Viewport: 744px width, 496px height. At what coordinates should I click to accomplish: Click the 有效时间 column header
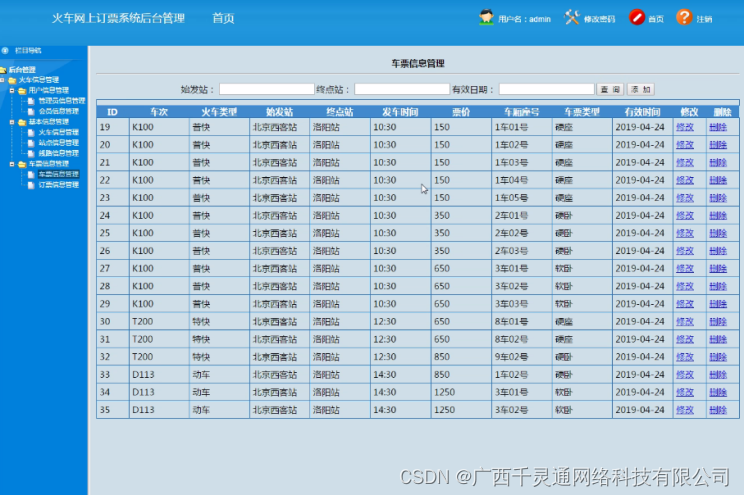(x=642, y=112)
